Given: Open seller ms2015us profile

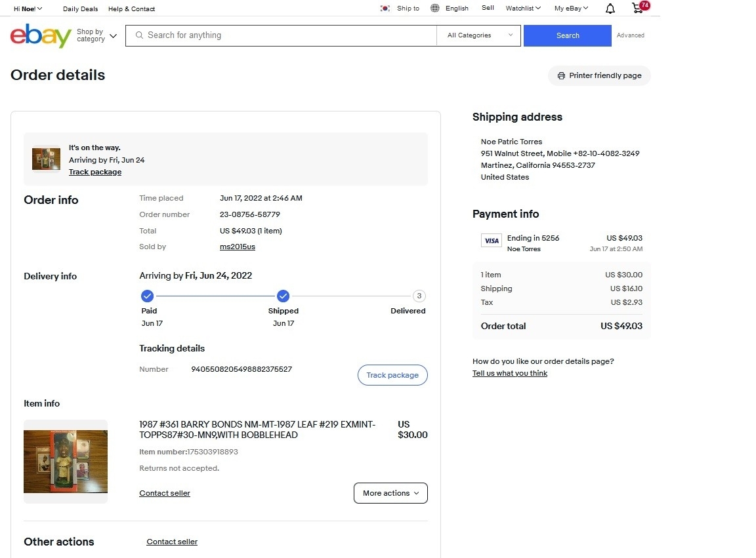Looking at the screenshot, I should click(x=237, y=247).
